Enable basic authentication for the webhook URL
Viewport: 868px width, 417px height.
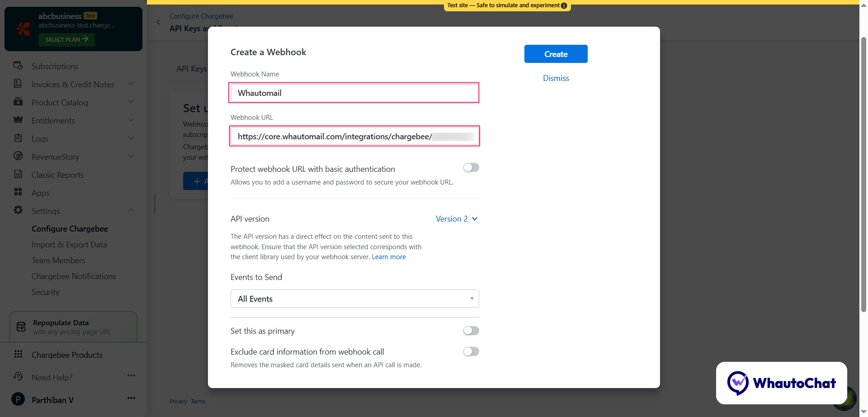(471, 167)
